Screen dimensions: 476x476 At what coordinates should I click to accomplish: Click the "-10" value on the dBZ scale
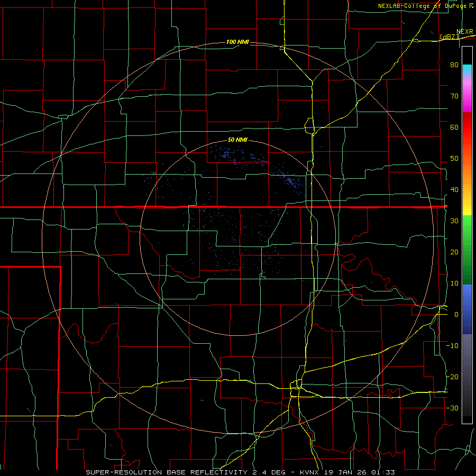[x=452, y=346]
